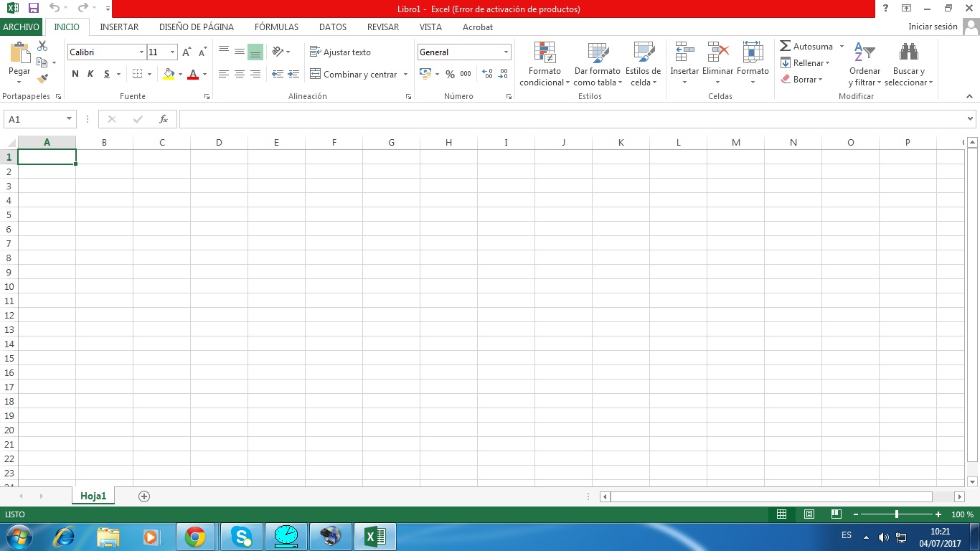Open the Name Box A1 dropdown
980x551 pixels.
pos(69,119)
